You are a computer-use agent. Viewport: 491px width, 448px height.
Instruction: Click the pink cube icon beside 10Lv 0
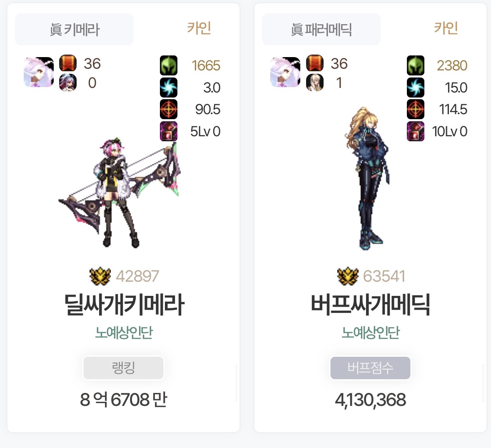coord(416,131)
